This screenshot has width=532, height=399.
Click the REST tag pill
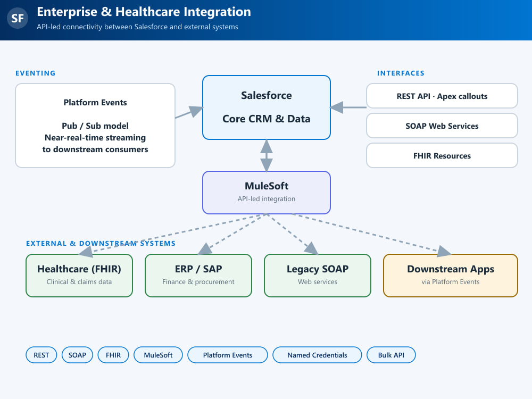click(41, 355)
